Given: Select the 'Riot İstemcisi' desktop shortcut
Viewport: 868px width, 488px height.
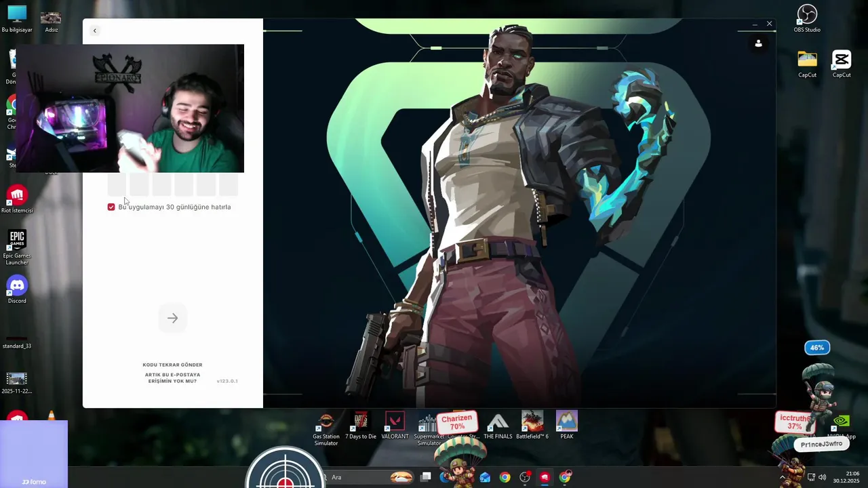Looking at the screenshot, I should click(17, 200).
